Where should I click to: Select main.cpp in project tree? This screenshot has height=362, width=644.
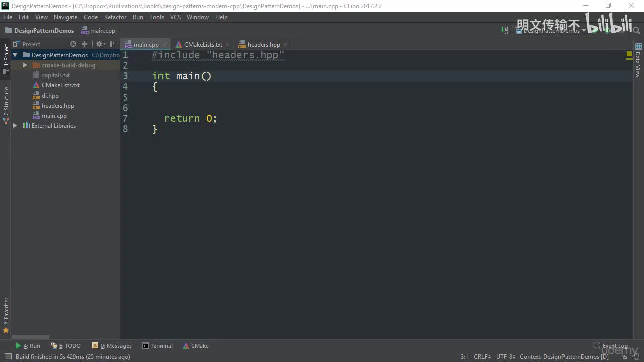point(54,116)
